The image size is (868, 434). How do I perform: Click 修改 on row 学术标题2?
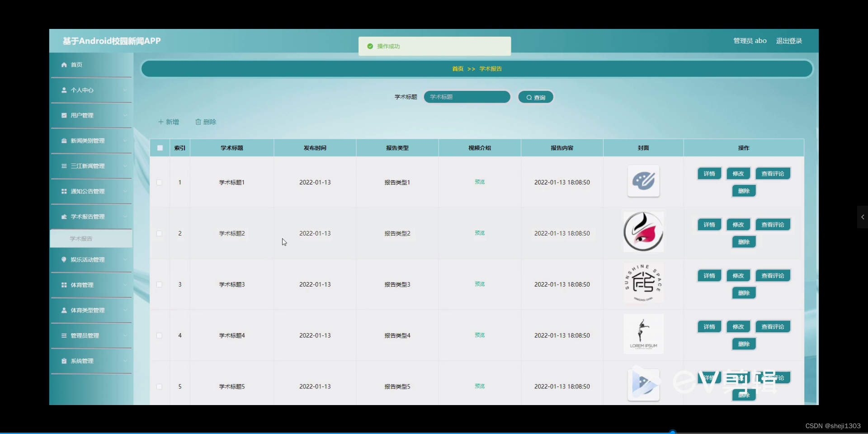(738, 225)
